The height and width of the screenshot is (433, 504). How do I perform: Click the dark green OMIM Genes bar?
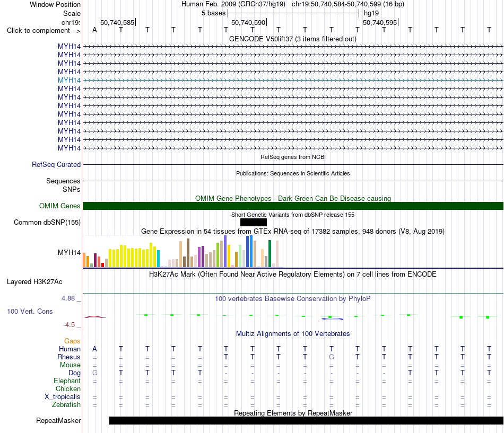(x=293, y=206)
